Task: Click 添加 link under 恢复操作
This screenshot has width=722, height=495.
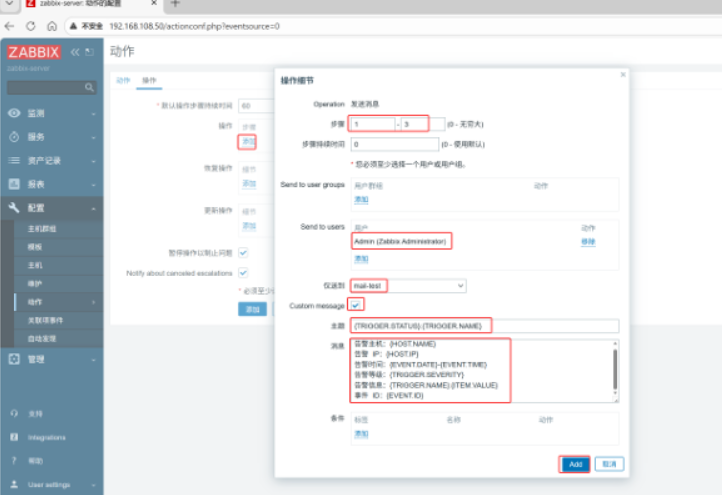Action: (x=249, y=183)
